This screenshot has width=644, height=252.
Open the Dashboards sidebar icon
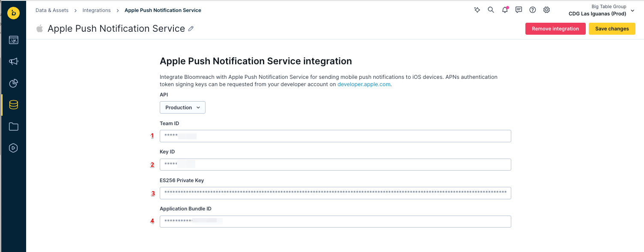click(x=13, y=40)
